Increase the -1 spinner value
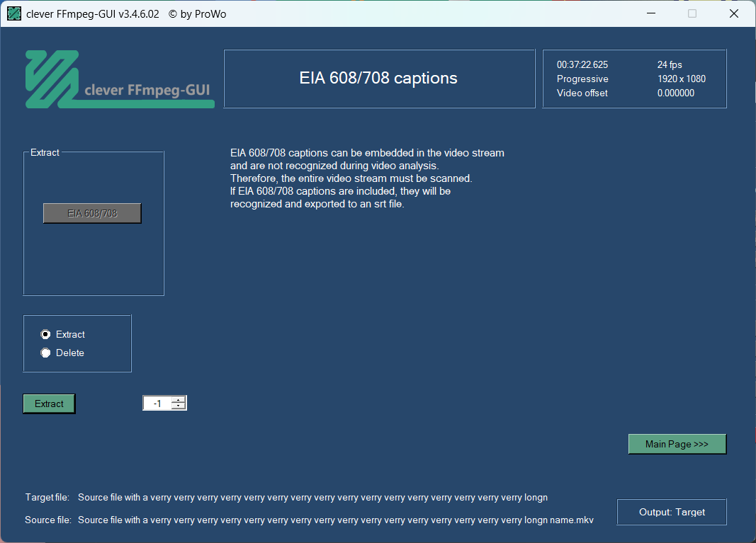Image resolution: width=756 pixels, height=543 pixels. (x=179, y=399)
